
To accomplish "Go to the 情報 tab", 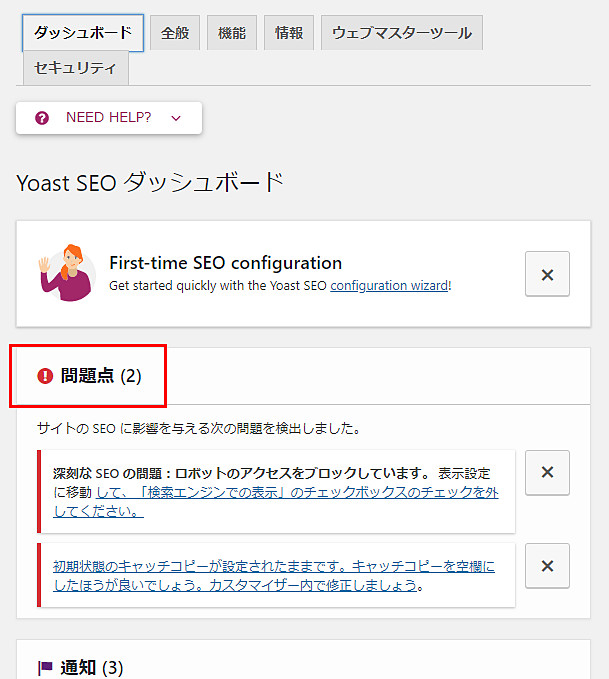I will coord(289,32).
